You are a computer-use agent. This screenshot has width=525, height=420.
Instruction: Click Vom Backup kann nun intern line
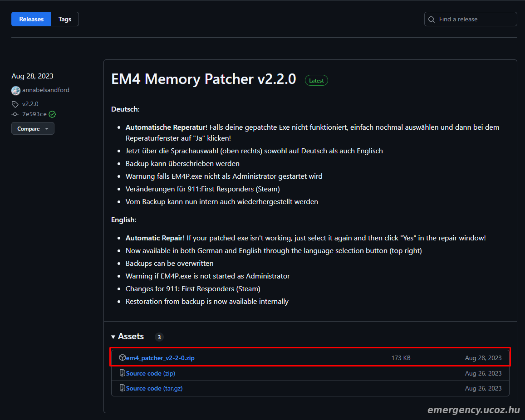[x=221, y=202]
